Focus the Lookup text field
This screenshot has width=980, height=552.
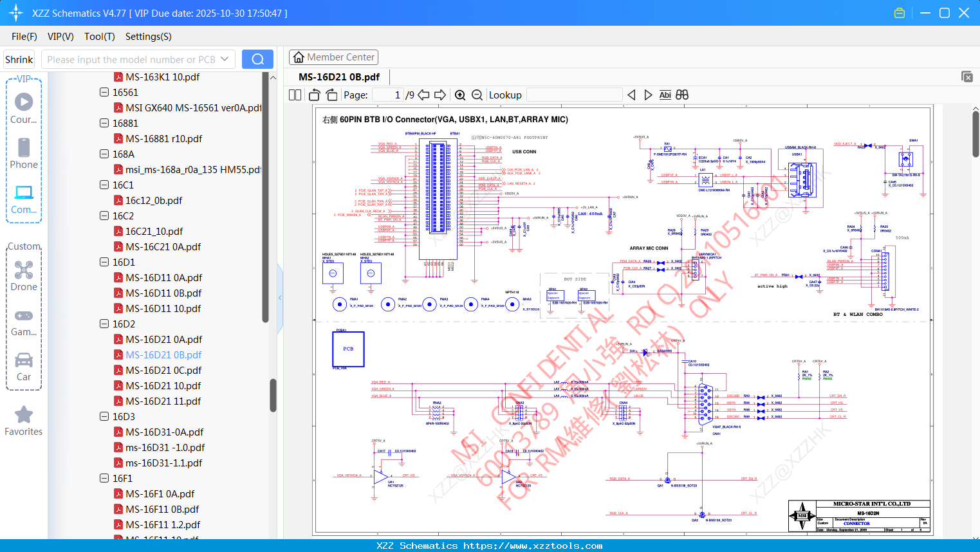(574, 95)
